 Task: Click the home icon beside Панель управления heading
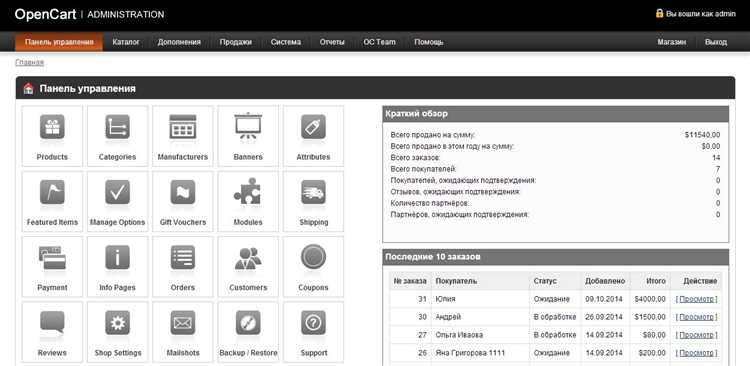click(x=29, y=89)
